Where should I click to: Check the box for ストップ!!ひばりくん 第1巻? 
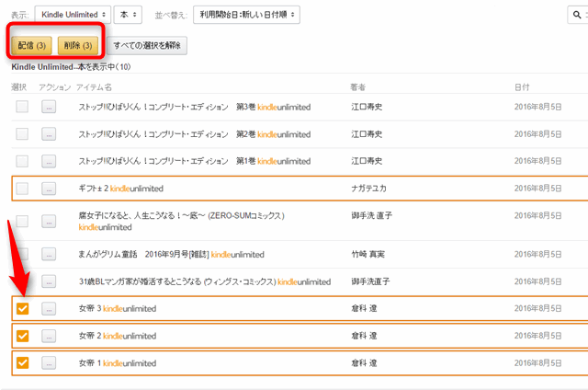22,161
